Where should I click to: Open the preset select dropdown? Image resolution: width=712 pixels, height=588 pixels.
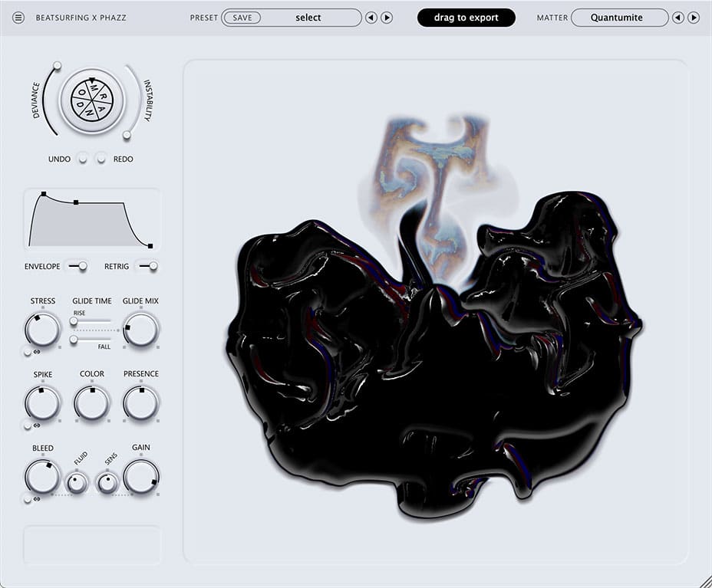[x=308, y=17]
